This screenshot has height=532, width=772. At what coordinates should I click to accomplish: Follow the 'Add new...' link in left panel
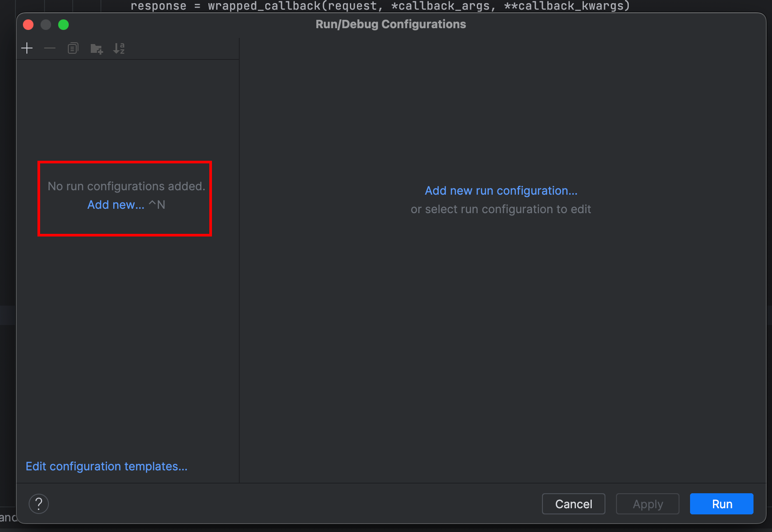click(x=116, y=205)
